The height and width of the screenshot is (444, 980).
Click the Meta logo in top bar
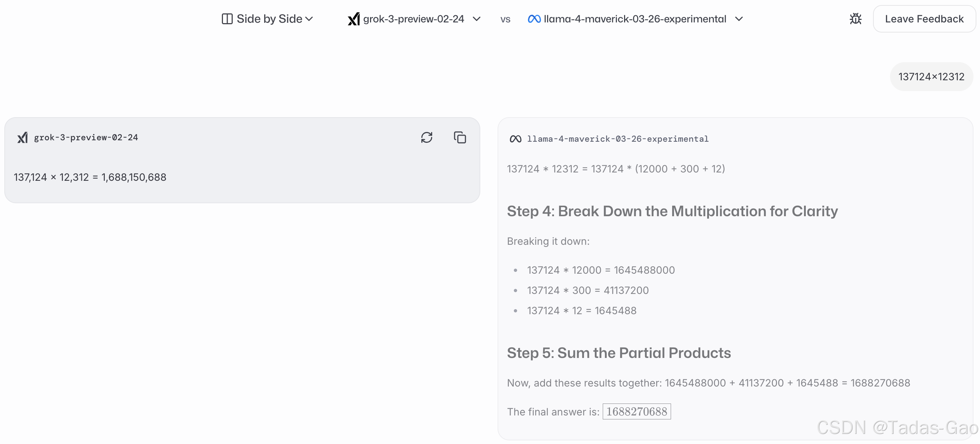(x=534, y=19)
